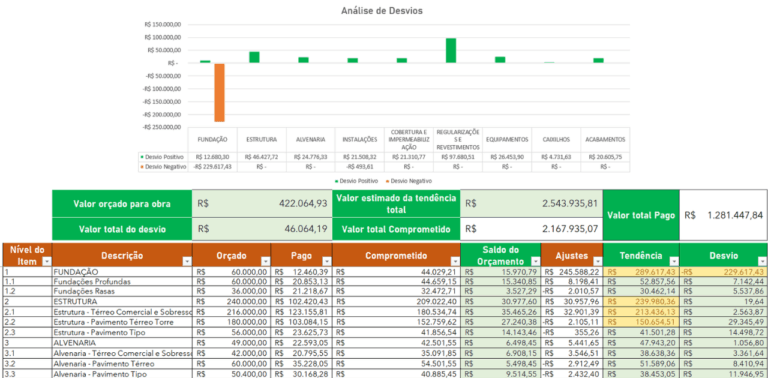The height and width of the screenshot is (378, 768).
Task: Select the CAIXILHOS category label in chart
Action: [x=556, y=140]
